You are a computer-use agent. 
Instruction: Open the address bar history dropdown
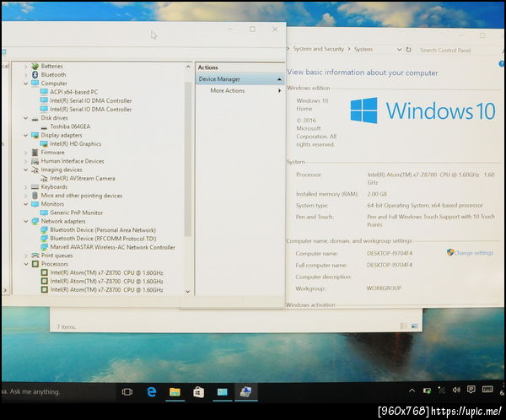399,50
